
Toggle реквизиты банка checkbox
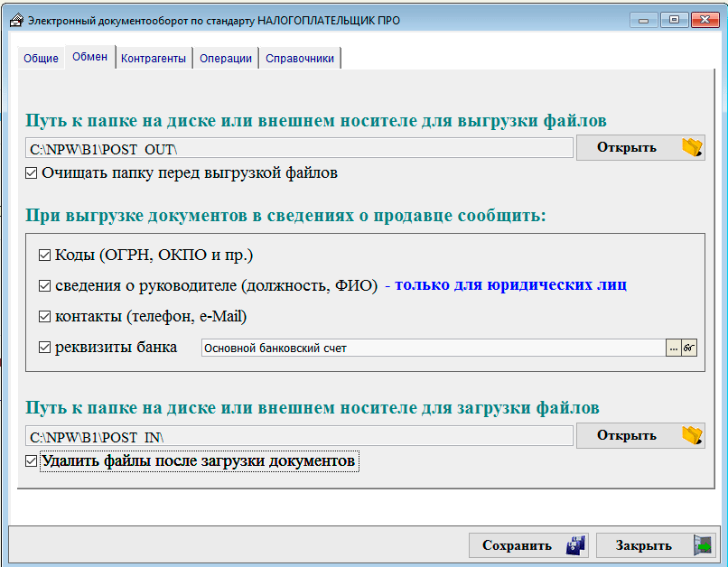(44, 348)
